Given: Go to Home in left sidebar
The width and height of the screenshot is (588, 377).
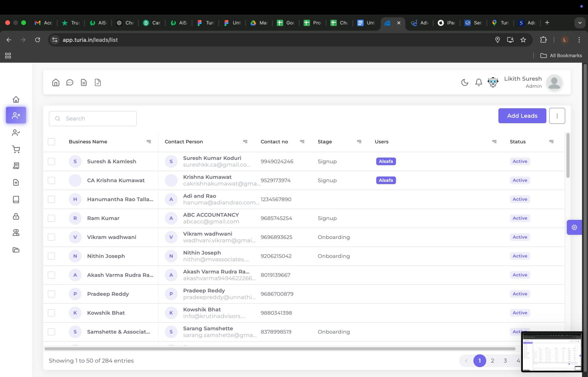Looking at the screenshot, I should tap(16, 99).
